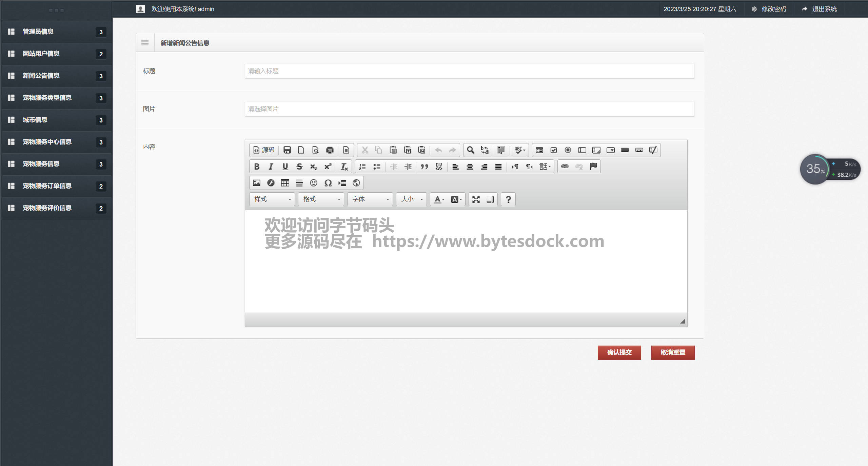868x466 pixels.
Task: Open 新闻公告信息 sidebar menu
Action: tap(41, 76)
